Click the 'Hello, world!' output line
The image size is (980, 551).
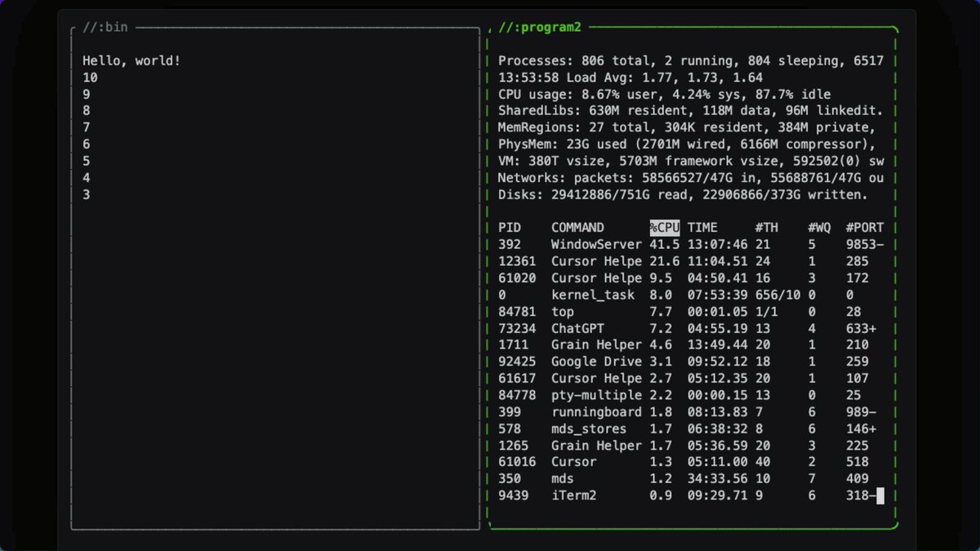[x=131, y=61]
